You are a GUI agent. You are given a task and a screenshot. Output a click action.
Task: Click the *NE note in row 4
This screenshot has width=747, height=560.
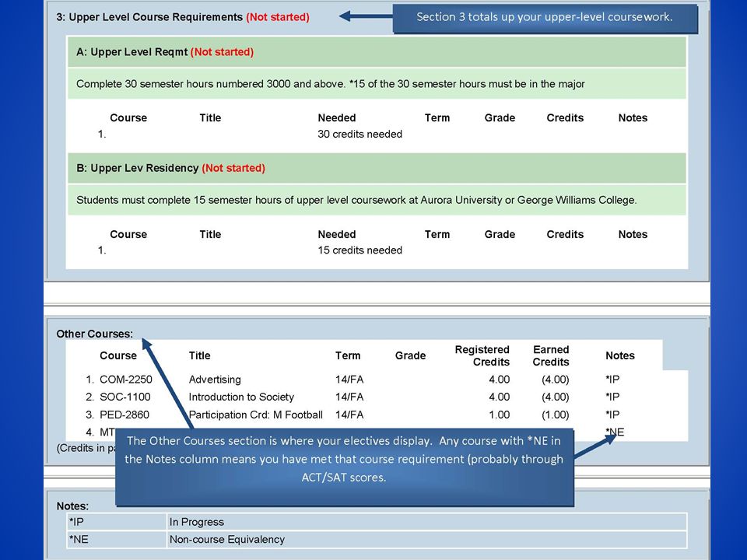click(615, 432)
